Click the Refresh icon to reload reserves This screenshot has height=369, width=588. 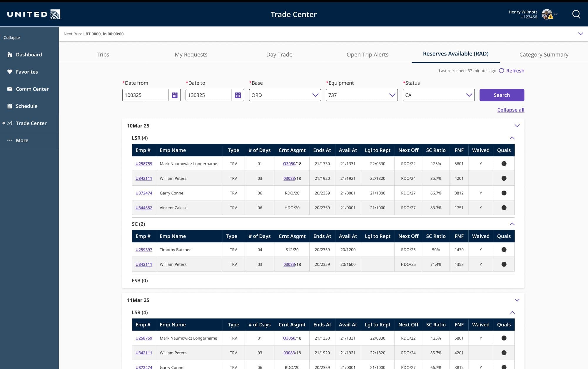(501, 71)
